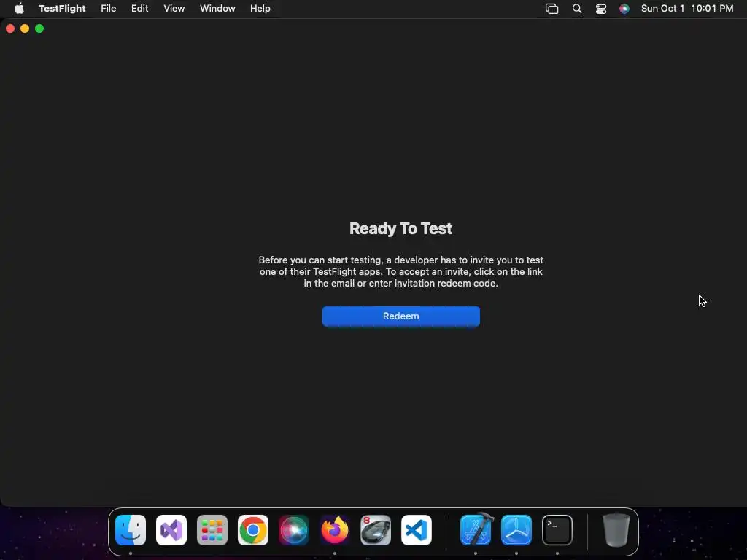The height and width of the screenshot is (560, 747).
Task: Open Terminal from the Dock
Action: [x=557, y=530]
